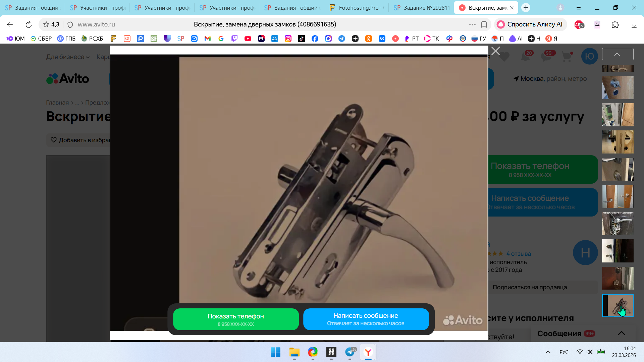This screenshot has width=644, height=362.
Task: Open YouTube bookmark icon in bookmarks bar
Action: click(x=248, y=39)
